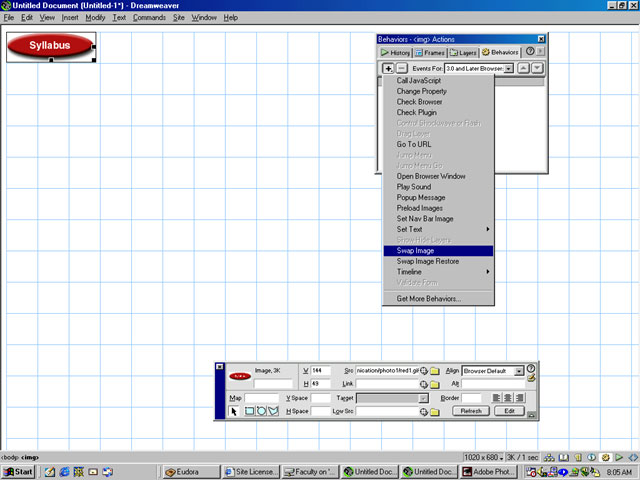Move the behavior up with the up arrow
640x480 pixels.
(x=523, y=68)
